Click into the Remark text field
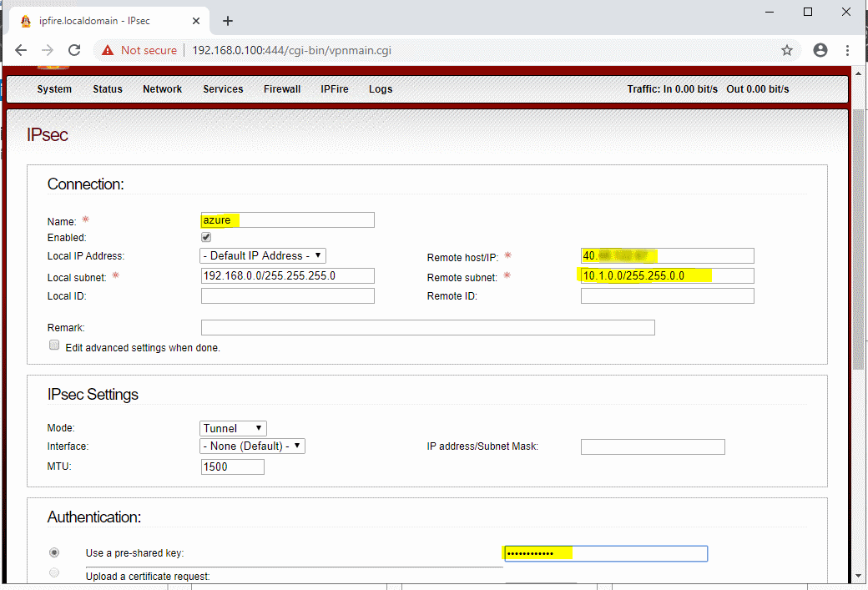Image resolution: width=868 pixels, height=590 pixels. tap(427, 327)
